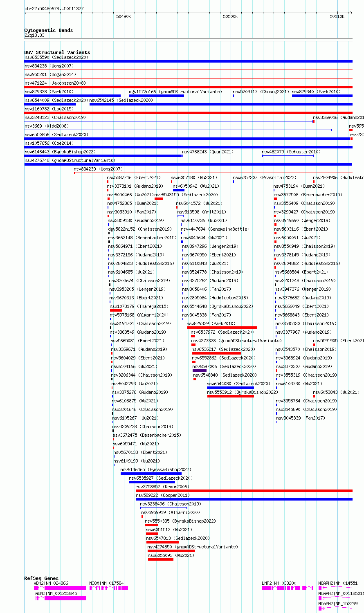The height and width of the screenshot is (613, 364).
Task: Select the nsv6057180 (Wu2021) label
Action: click(194, 177)
